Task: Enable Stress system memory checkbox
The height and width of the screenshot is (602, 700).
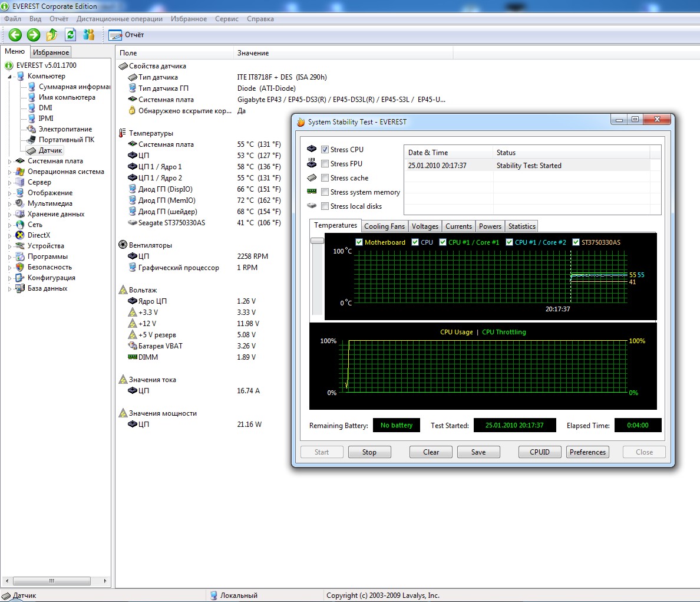Action: [x=325, y=192]
